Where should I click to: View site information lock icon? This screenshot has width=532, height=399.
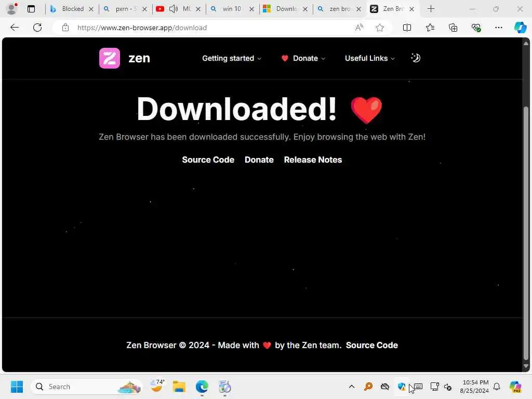coord(65,28)
